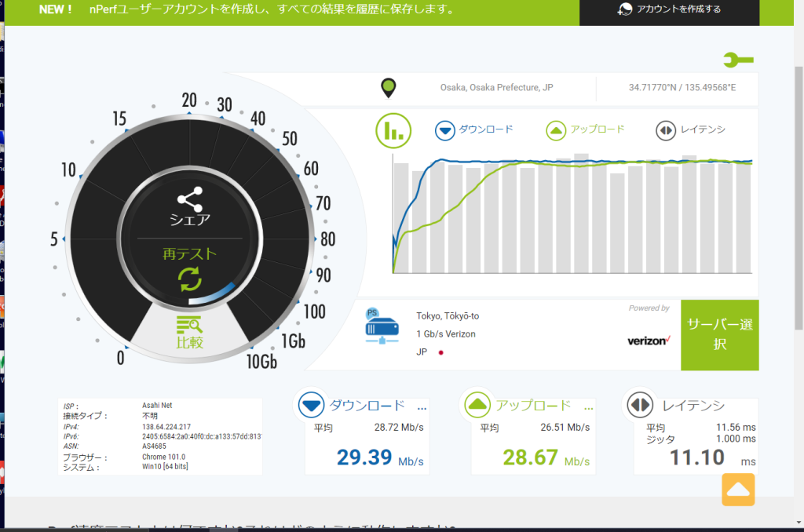Image resolution: width=804 pixels, height=532 pixels.
Task: Click the browser value Chrome 101.0
Action: click(x=163, y=457)
